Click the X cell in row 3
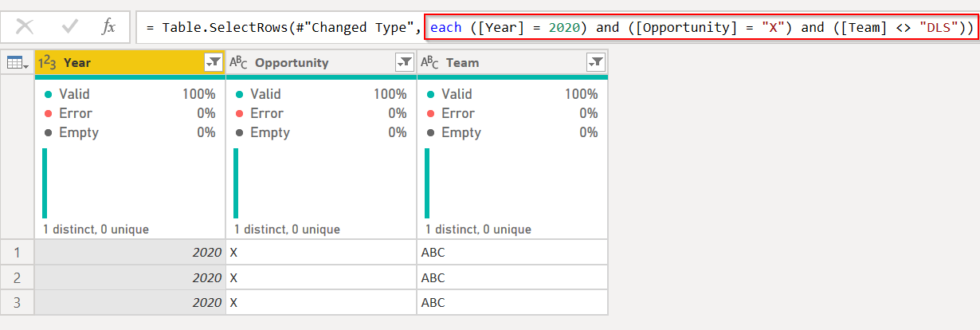Image resolution: width=980 pixels, height=330 pixels. [x=321, y=302]
